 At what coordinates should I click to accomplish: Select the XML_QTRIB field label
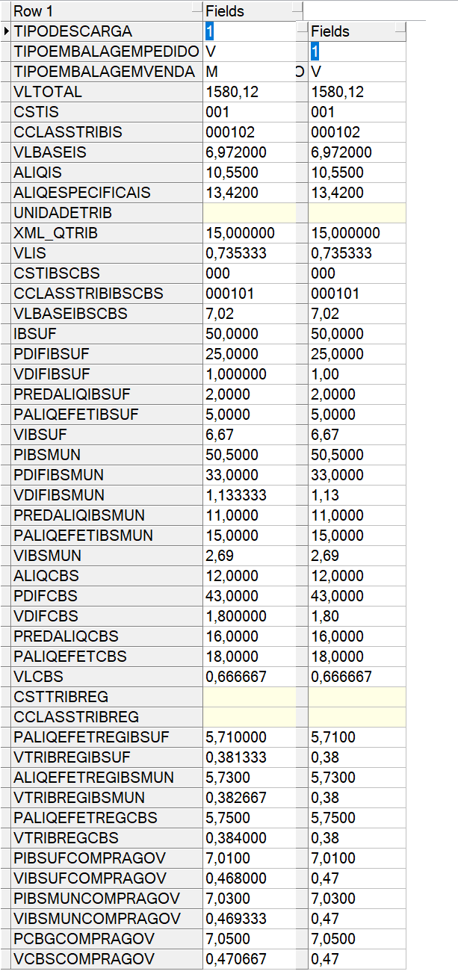106,233
